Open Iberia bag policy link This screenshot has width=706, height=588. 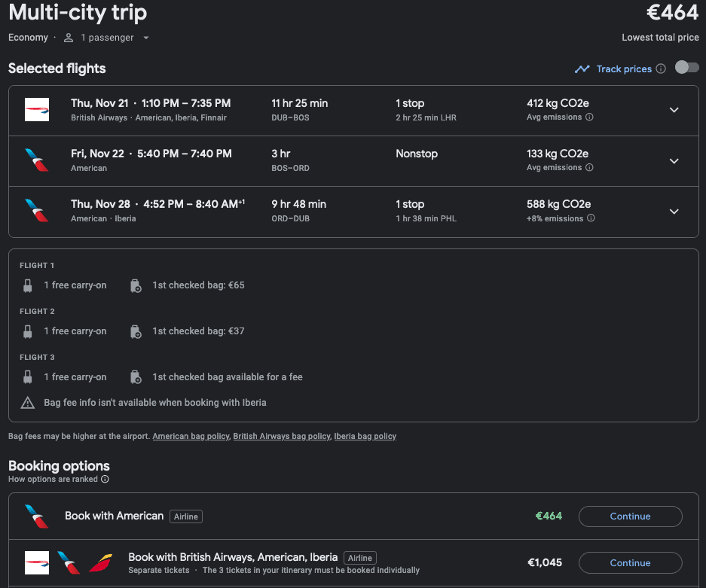(365, 437)
